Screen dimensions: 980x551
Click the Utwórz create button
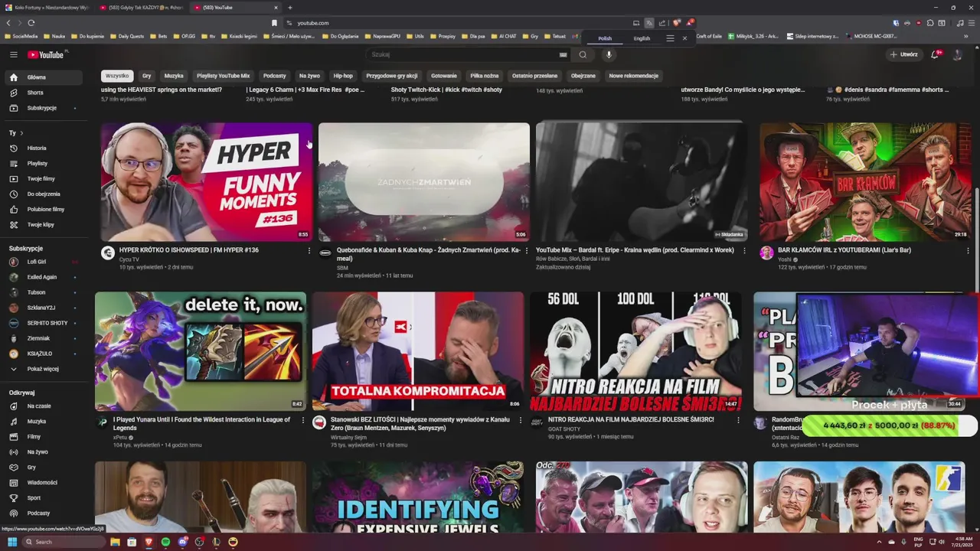point(903,54)
